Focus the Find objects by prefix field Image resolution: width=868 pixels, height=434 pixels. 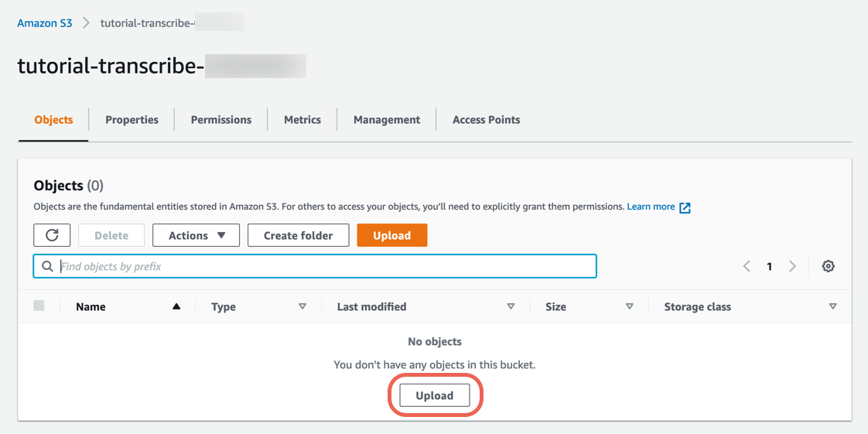(315, 266)
